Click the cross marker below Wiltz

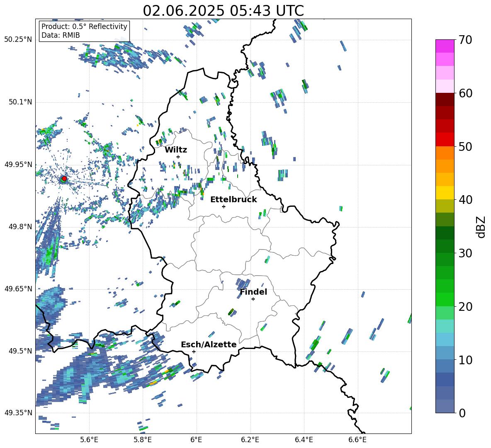(178, 157)
